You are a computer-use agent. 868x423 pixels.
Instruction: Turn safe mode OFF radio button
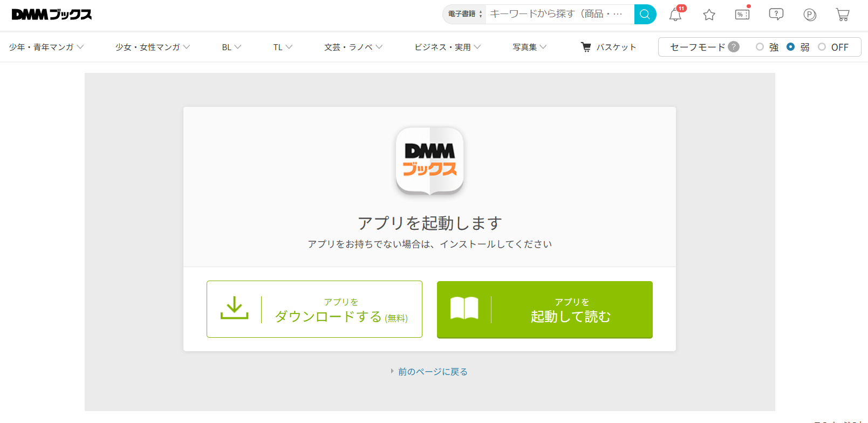click(822, 47)
